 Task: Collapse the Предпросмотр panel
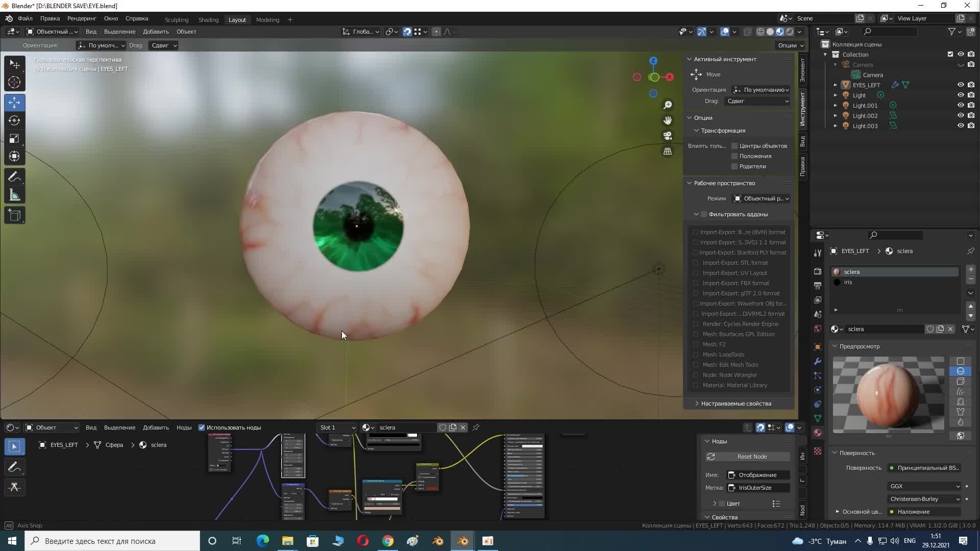[x=834, y=346]
